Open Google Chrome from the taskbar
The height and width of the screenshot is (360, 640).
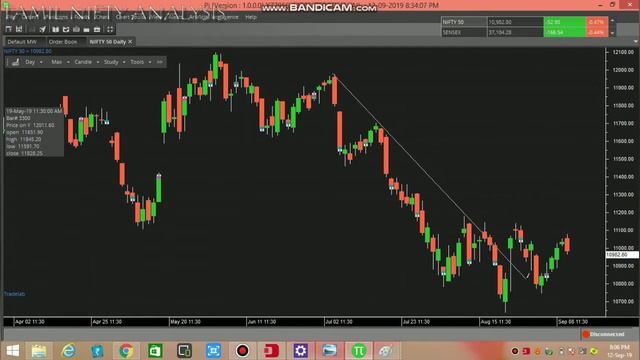click(x=126, y=351)
